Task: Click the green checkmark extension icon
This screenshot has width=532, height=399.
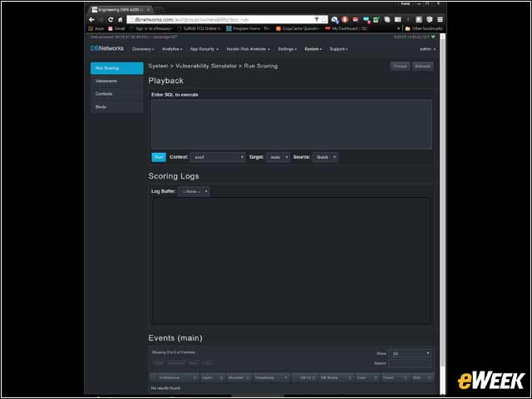Action: [x=376, y=20]
